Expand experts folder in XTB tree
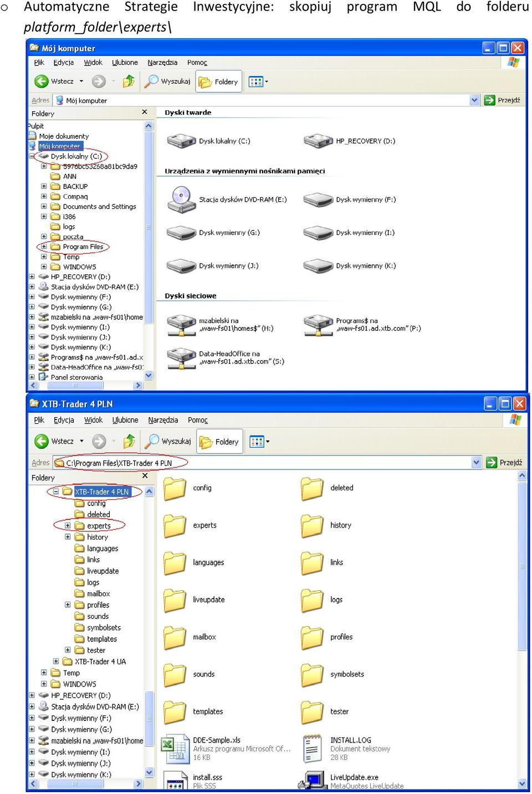 68,525
